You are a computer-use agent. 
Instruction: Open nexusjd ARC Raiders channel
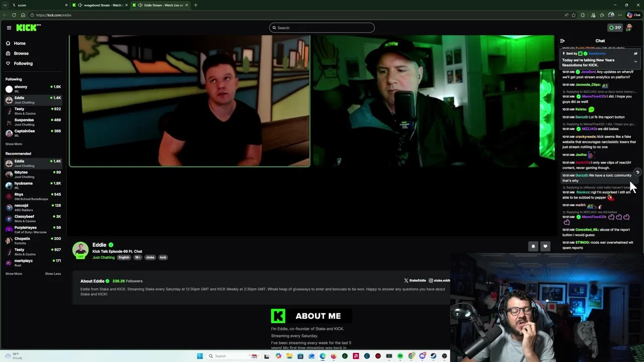[33, 207]
